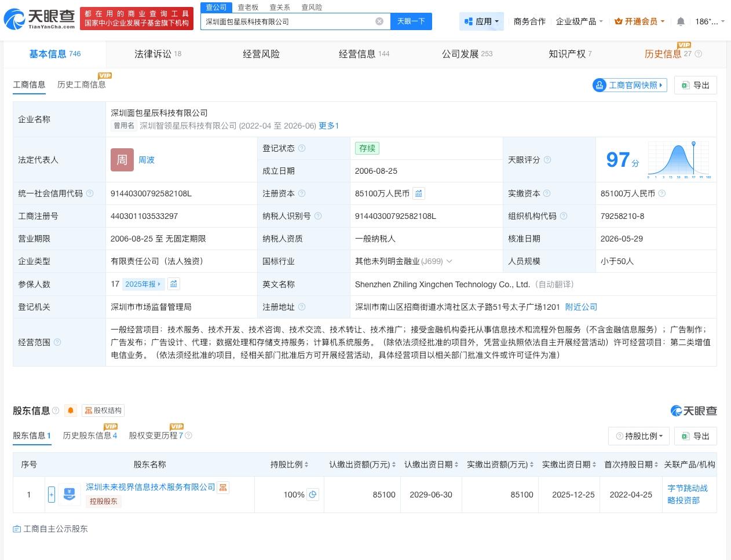Screen dimensions: 731x560
Task: Click the equity structure icon after shareholder name
Action: tap(223, 488)
